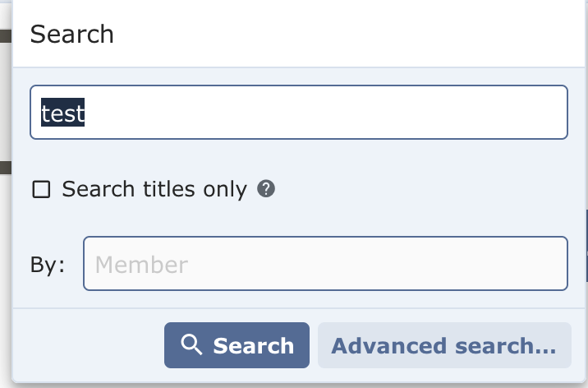Viewport: 588px width, 388px height.
Task: Tick the square box beside Search titles only
Action: (41, 190)
